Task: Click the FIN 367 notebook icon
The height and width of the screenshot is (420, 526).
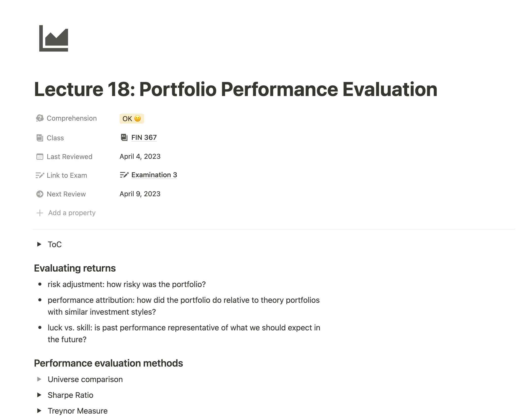Action: [124, 138]
